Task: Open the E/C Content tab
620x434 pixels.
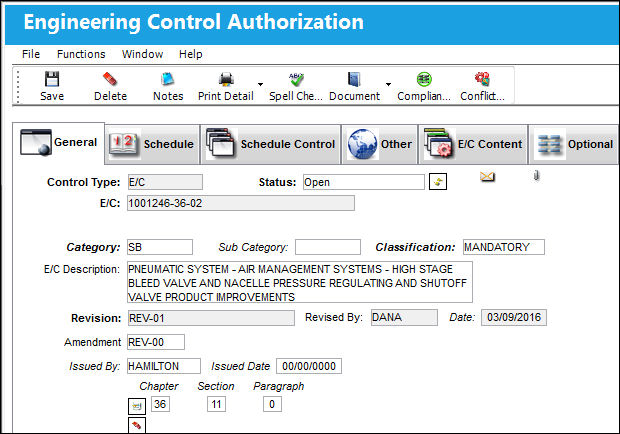Action: tap(473, 144)
